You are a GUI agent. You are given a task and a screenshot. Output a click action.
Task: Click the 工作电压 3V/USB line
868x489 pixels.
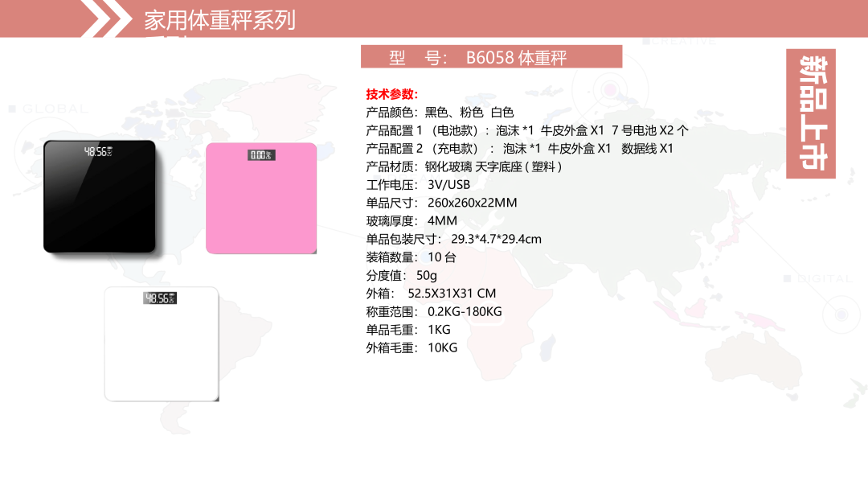click(418, 184)
